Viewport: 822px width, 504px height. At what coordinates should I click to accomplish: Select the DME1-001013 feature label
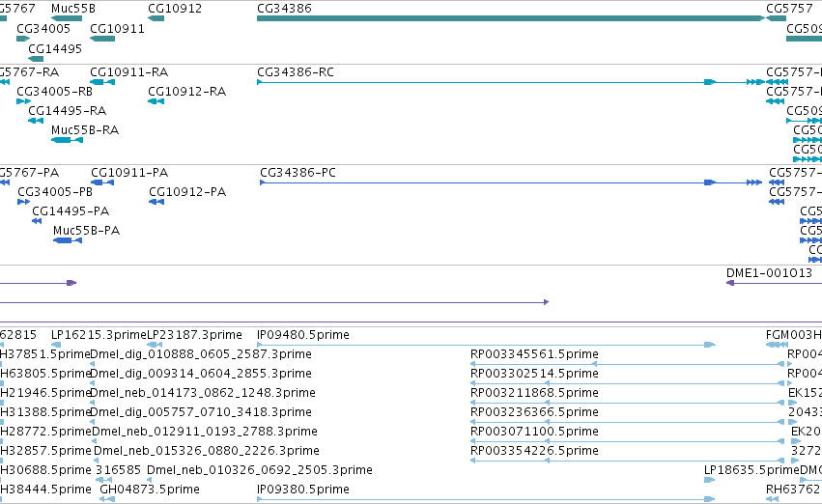point(769,273)
